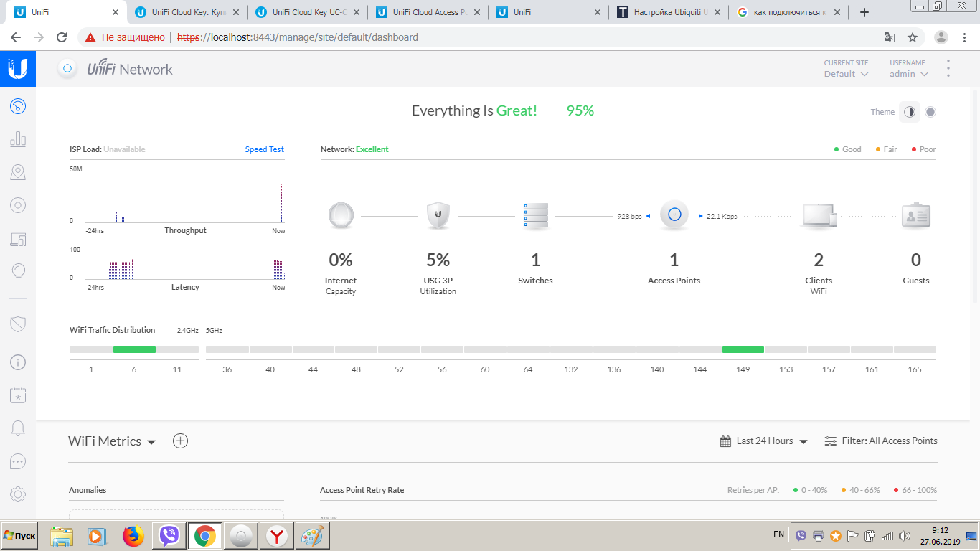Image resolution: width=980 pixels, height=551 pixels.
Task: Open Events calendar star icon in sidebar
Action: click(x=18, y=395)
